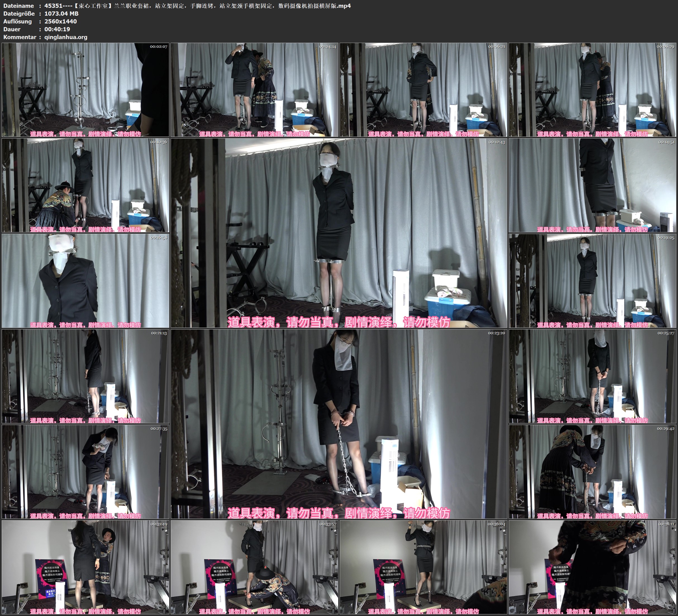Click the thumbnail at 00:27:35
Image resolution: width=678 pixels, height=616 pixels.
[85, 472]
